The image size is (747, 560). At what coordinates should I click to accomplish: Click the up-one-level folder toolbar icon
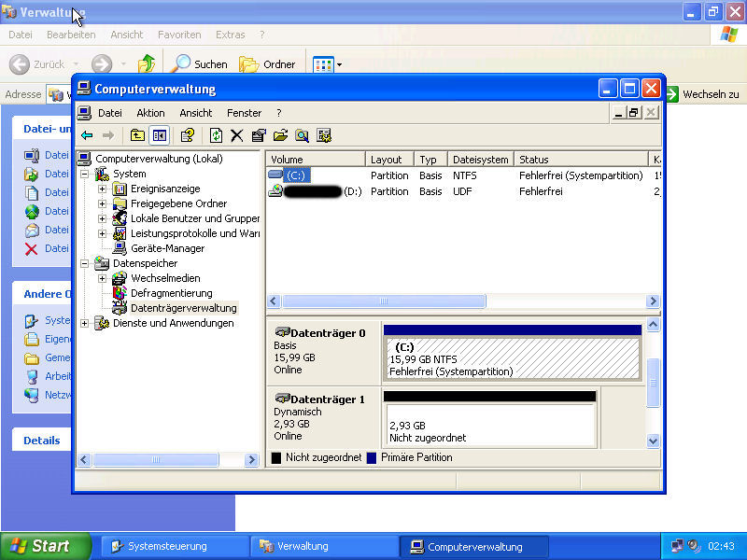137,135
